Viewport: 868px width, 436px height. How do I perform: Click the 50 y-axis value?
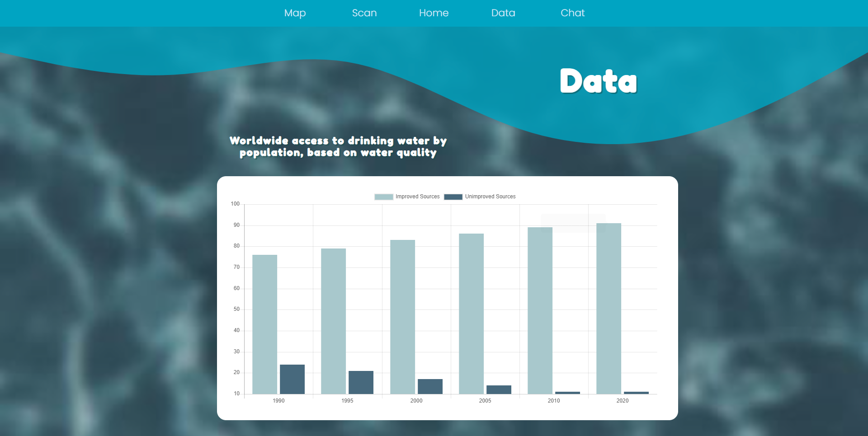pos(236,309)
